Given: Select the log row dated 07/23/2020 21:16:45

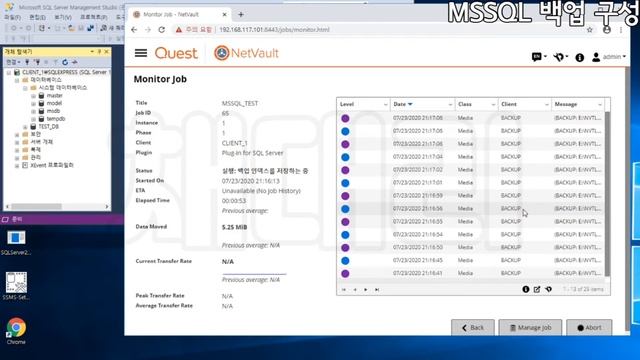Looking at the screenshot, I should (x=471, y=260).
